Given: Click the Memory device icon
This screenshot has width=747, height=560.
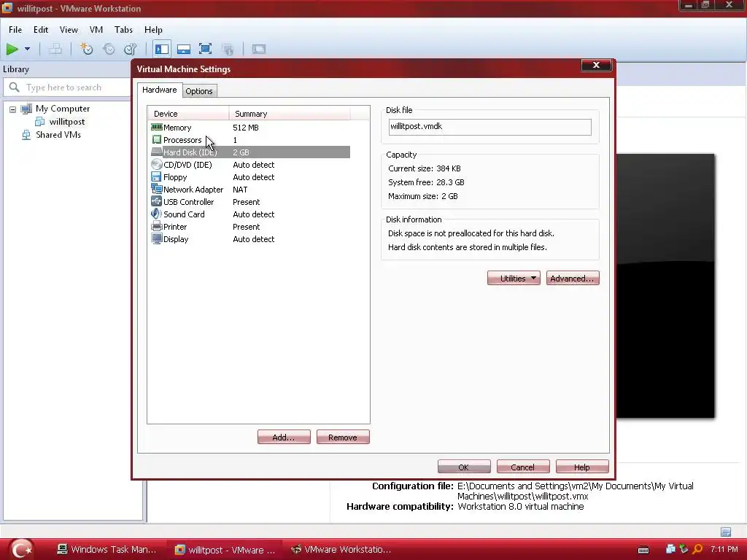Looking at the screenshot, I should (156, 127).
